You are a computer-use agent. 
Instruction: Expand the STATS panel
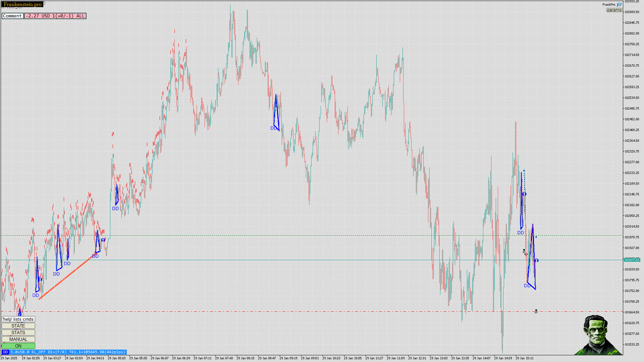pos(18,333)
